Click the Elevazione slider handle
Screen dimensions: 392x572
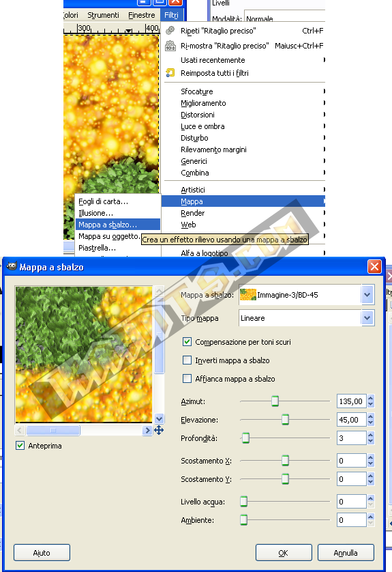pos(285,420)
